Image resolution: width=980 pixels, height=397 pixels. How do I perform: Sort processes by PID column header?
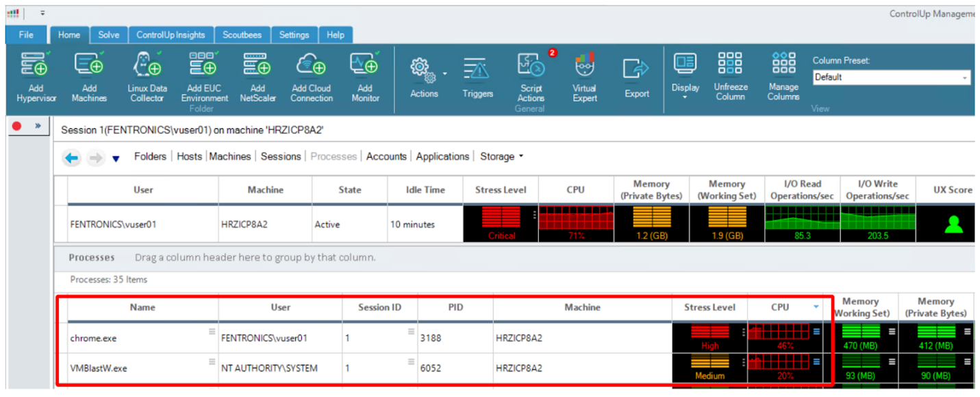pyautogui.click(x=455, y=307)
